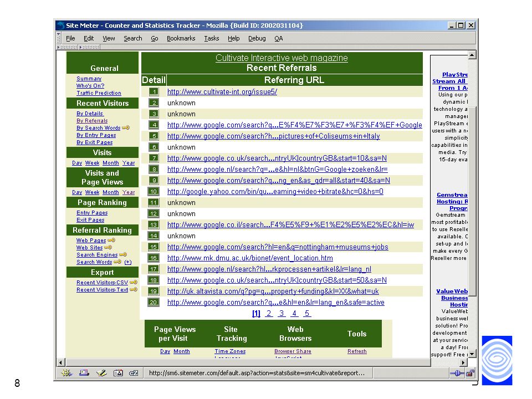Open detail icon number 14

pos(154,236)
